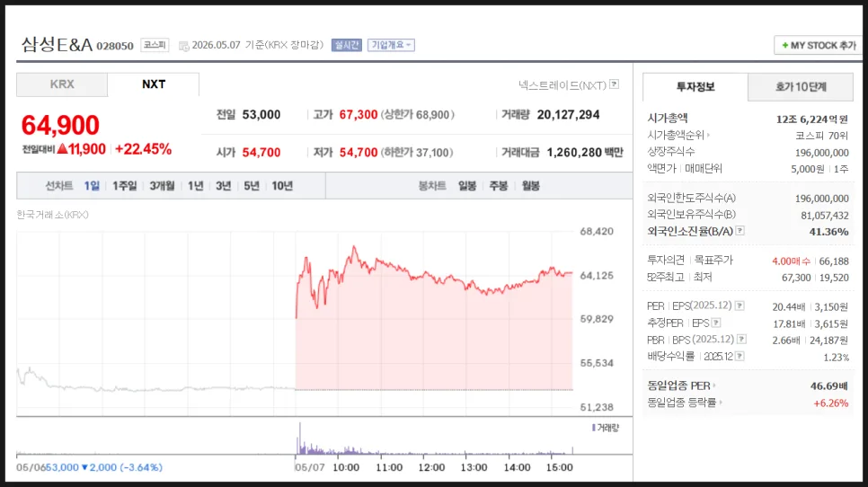Select the 일봉 candlestick chart option

pos(467,186)
